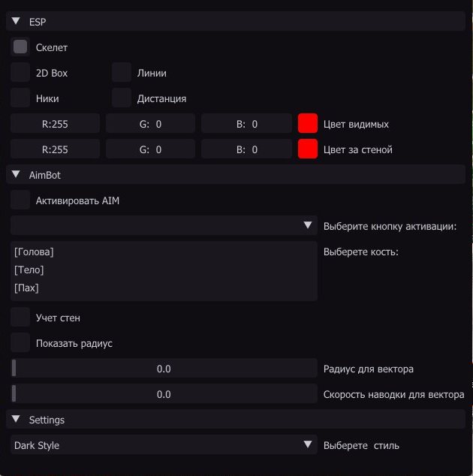The image size is (473, 476).
Task: Open the red Цвет видимых color swatch
Action: 308,124
